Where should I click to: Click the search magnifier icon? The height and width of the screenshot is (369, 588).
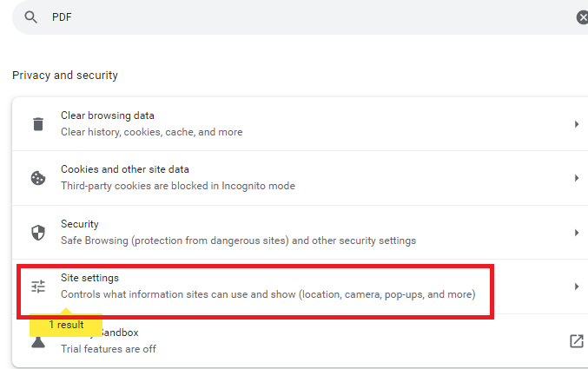pos(31,17)
